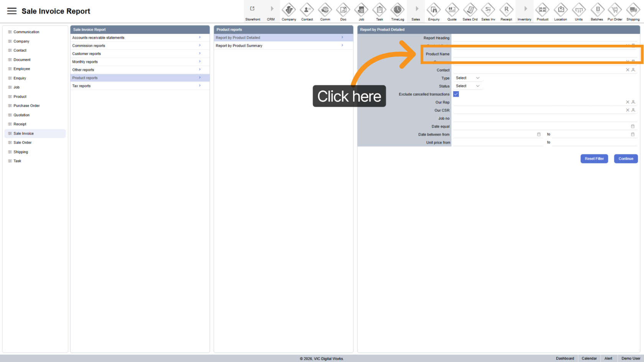The width and height of the screenshot is (644, 362).
Task: Open Dashboard link in footer
Action: (565, 359)
